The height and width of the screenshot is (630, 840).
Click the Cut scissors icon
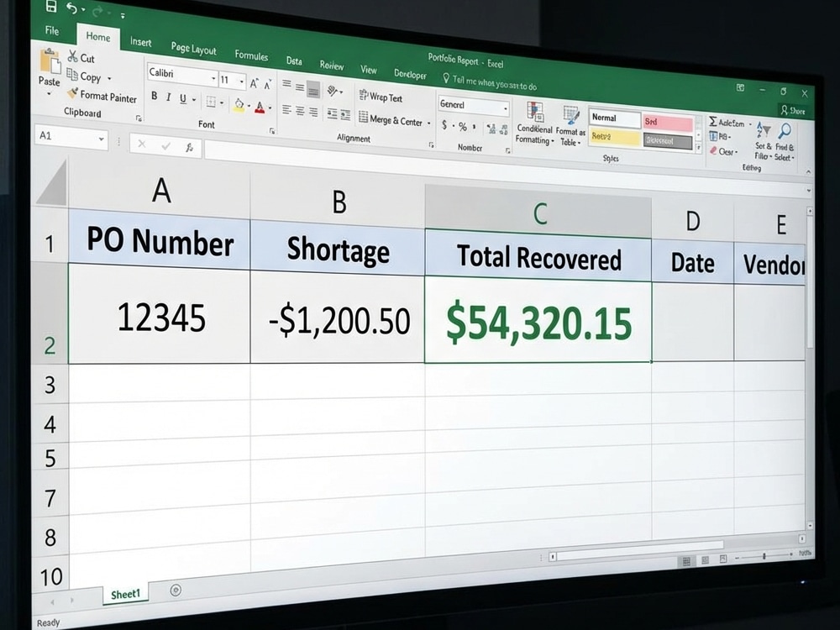tap(73, 55)
